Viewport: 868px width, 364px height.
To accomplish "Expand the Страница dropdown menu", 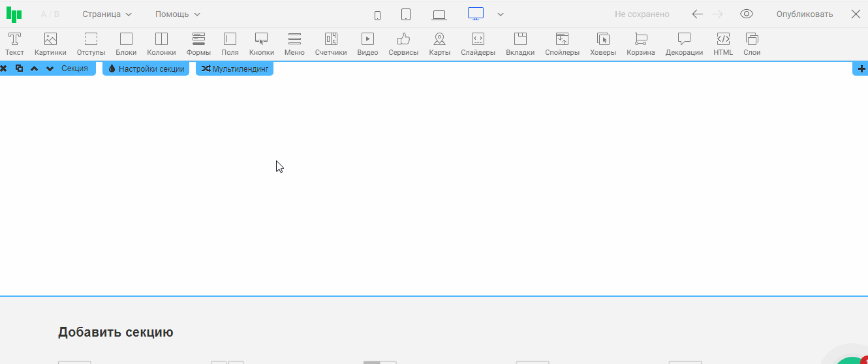I will [x=107, y=14].
